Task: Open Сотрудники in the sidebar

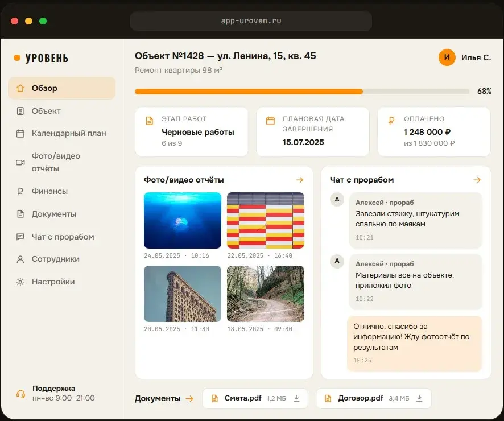Action: pyautogui.click(x=61, y=259)
